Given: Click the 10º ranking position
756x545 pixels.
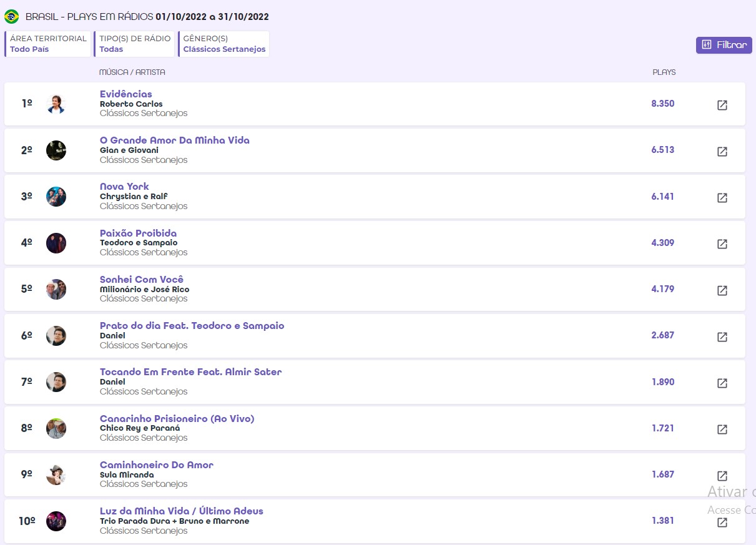Looking at the screenshot, I should pyautogui.click(x=27, y=521).
